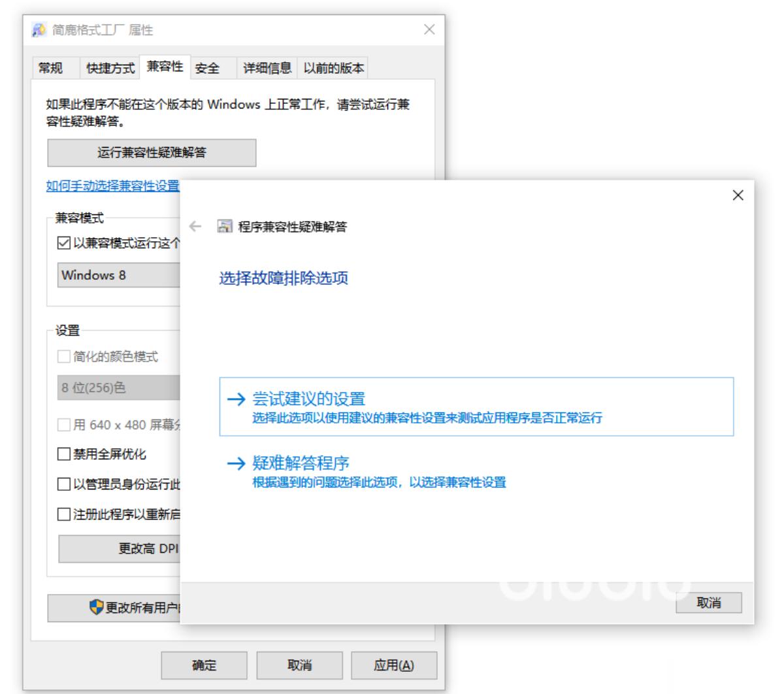Open the Windows 8 compatibility dropdown

118,275
